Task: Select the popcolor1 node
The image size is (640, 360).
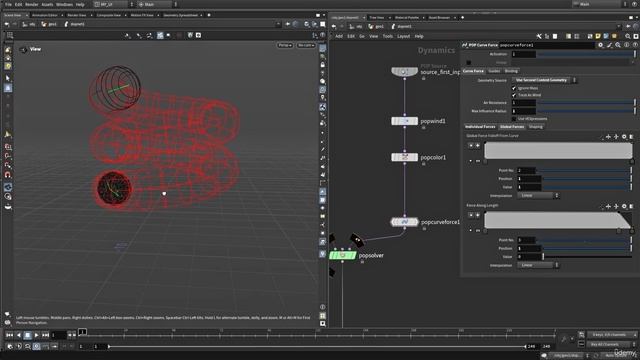Action: [x=404, y=157]
